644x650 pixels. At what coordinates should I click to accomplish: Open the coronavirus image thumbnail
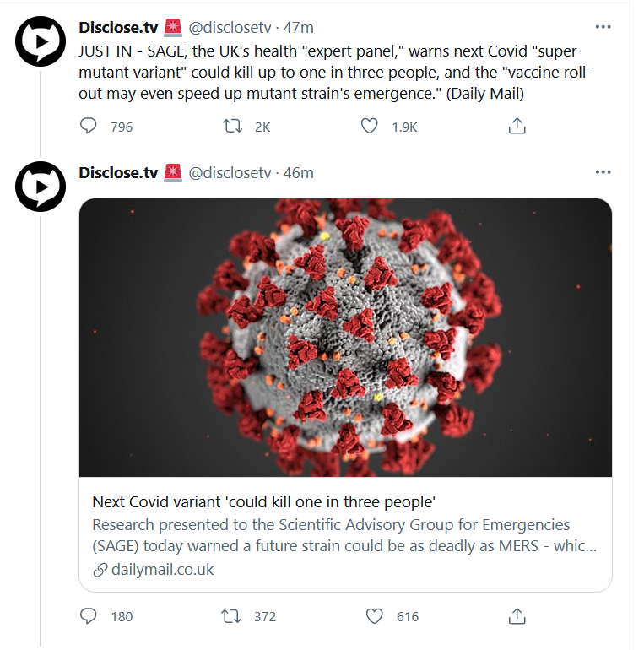tap(345, 338)
